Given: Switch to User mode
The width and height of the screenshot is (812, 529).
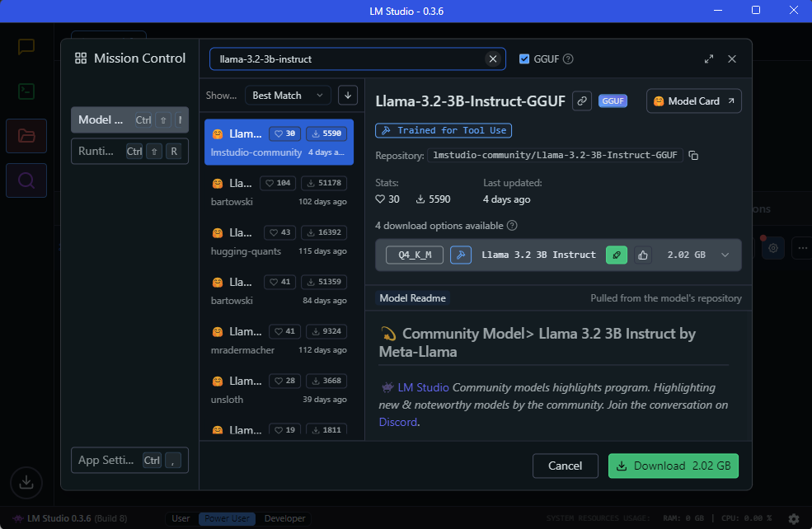Looking at the screenshot, I should coord(181,518).
